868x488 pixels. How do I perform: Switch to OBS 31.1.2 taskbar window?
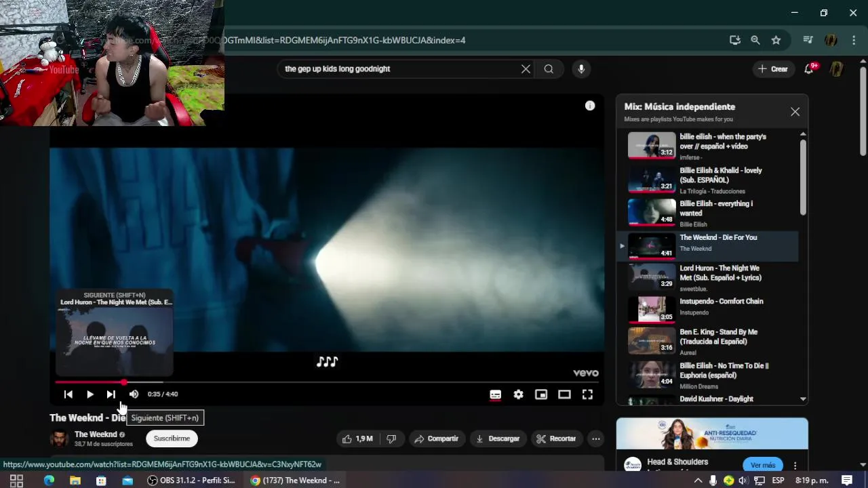[192, 481]
